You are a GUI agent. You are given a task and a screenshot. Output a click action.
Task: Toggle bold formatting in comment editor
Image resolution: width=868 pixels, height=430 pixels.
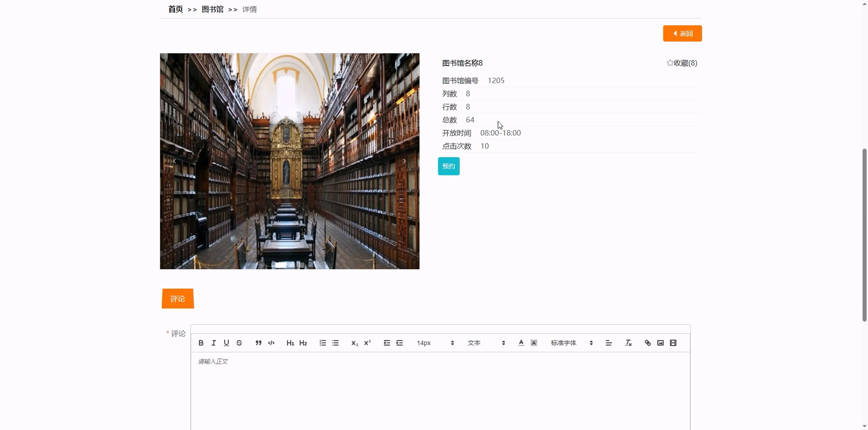coord(201,343)
